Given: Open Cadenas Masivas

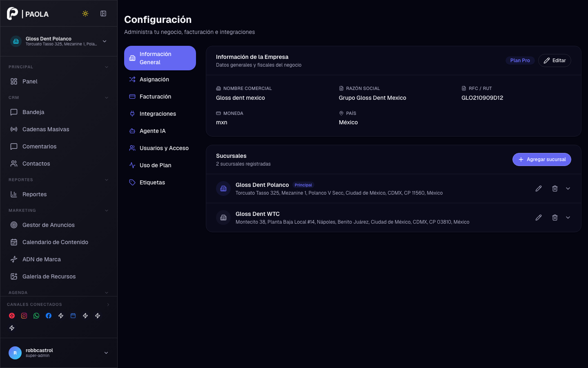Looking at the screenshot, I should [x=59, y=129].
